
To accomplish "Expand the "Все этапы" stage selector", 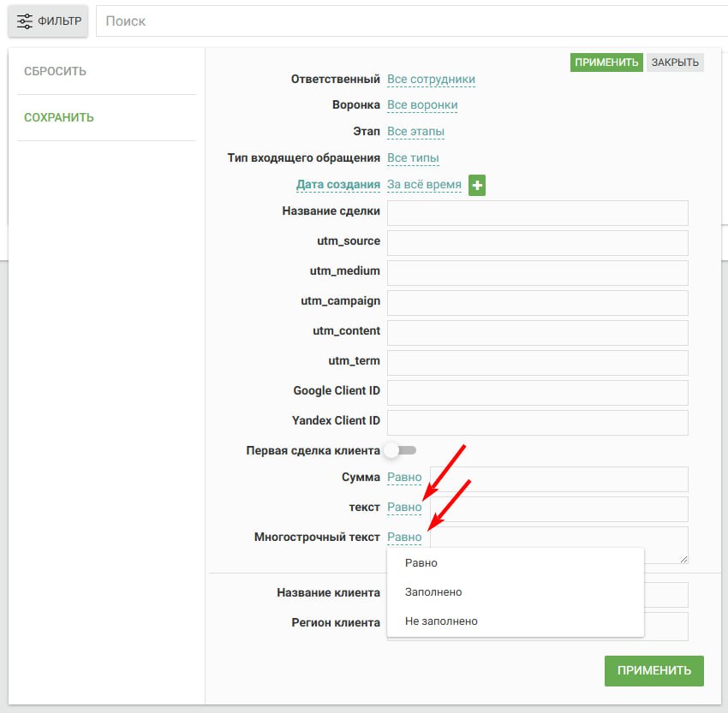I will 415,132.
